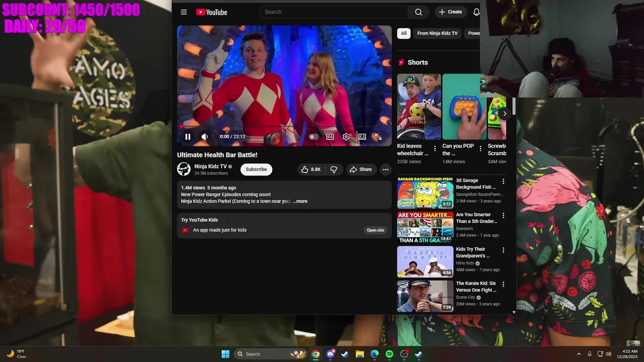
Task: Go to the YouTube home logo
Action: pos(211,12)
